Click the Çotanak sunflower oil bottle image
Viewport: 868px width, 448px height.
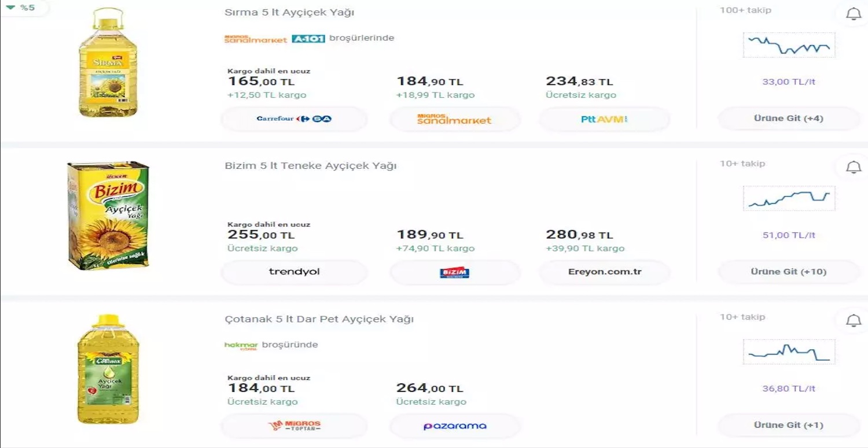pos(108,368)
